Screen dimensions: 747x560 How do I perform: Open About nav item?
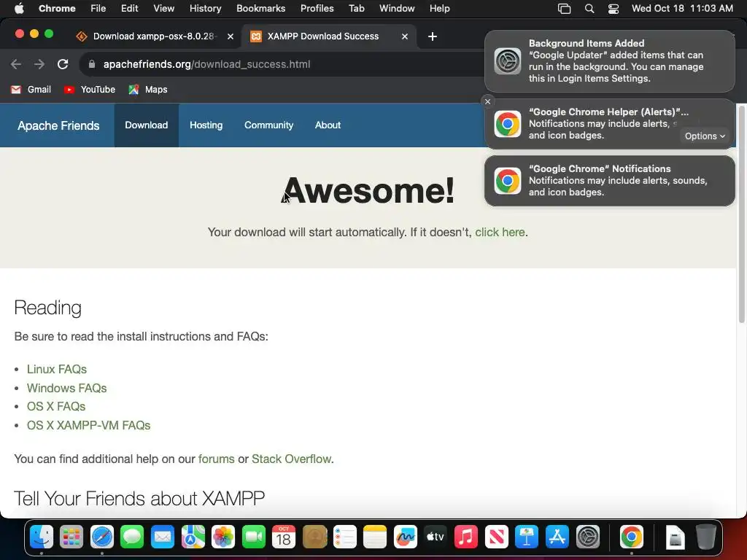point(328,125)
